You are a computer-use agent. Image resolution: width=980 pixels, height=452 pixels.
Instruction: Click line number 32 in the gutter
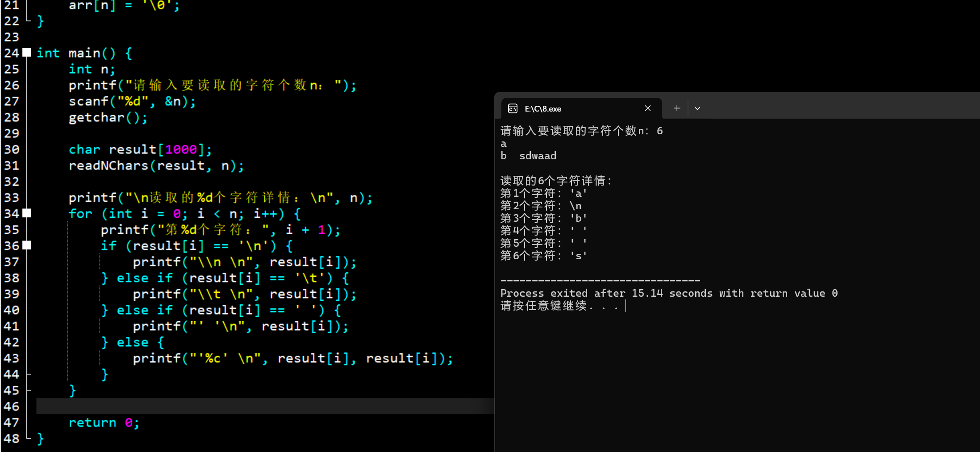point(12,181)
